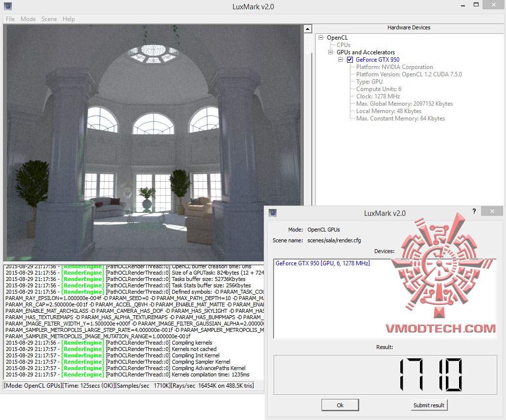The width and height of the screenshot is (506, 420).
Task: Collapse the OpenCL tree node
Action: tap(321, 38)
